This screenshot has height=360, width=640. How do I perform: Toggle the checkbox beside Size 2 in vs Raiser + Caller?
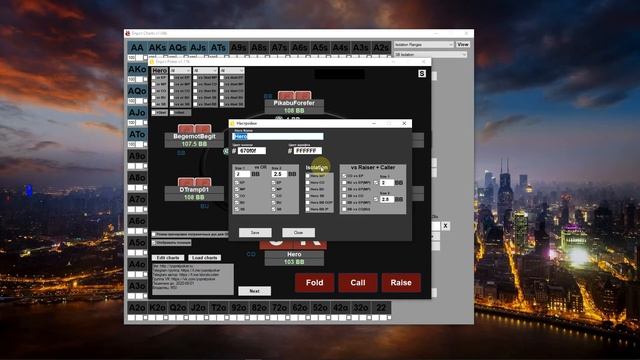click(x=376, y=199)
